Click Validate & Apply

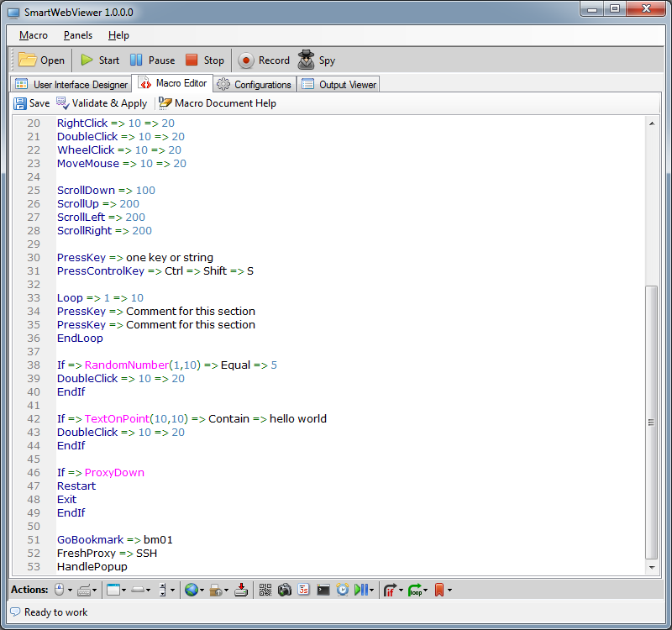click(101, 103)
